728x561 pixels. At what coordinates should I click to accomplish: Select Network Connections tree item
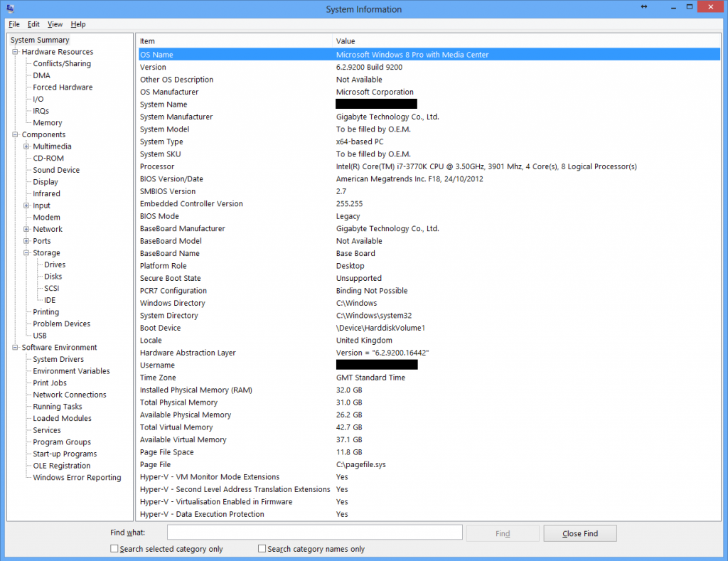click(x=70, y=395)
